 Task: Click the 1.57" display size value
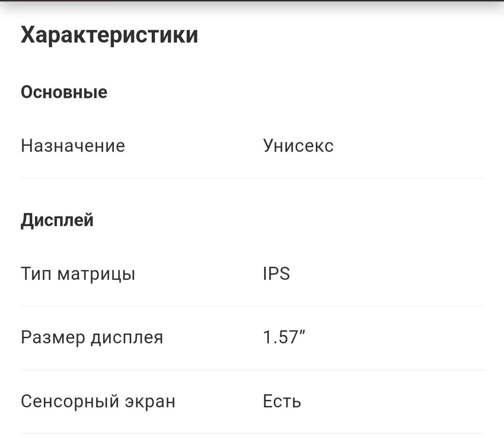[284, 337]
